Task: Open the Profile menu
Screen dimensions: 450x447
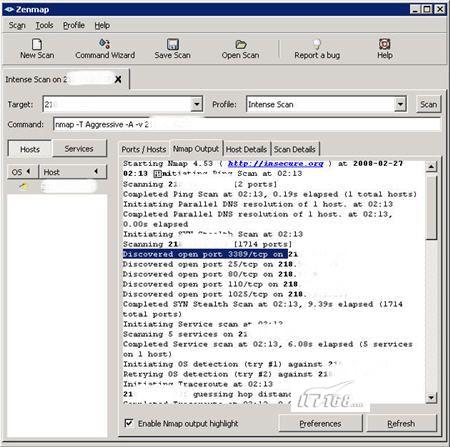Action: tap(74, 25)
